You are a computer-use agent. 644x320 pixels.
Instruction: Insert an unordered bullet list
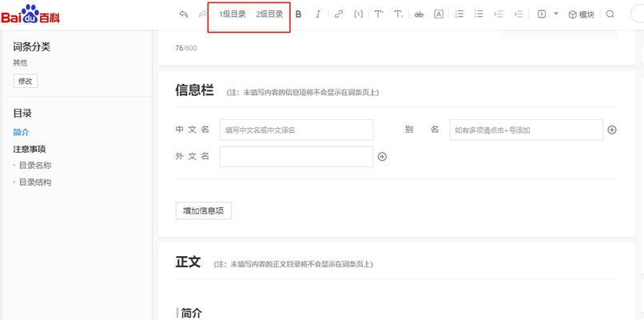[479, 14]
